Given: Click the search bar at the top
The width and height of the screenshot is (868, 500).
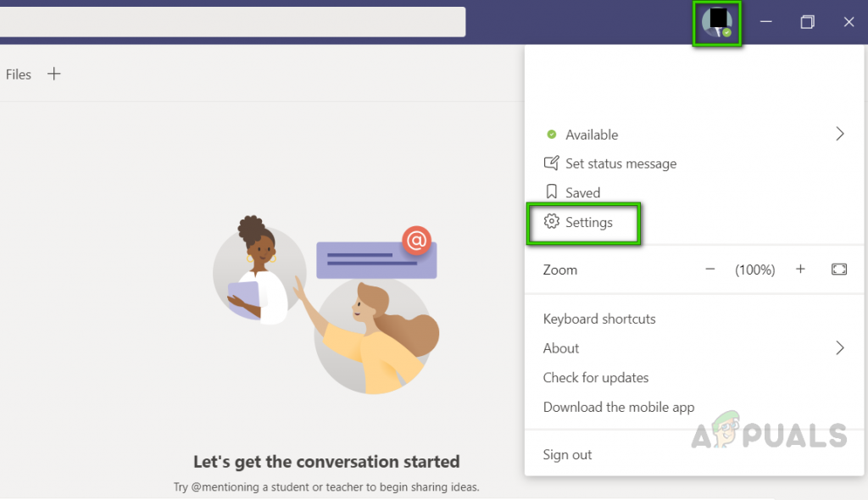Looking at the screenshot, I should click(x=233, y=22).
